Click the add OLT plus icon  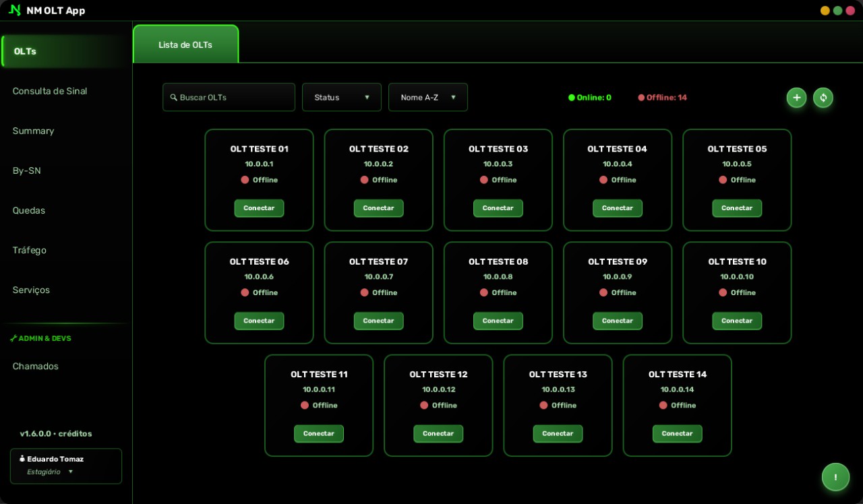pos(796,98)
